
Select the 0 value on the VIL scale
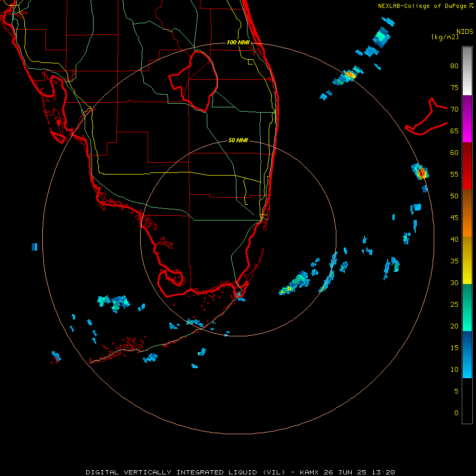pos(456,413)
